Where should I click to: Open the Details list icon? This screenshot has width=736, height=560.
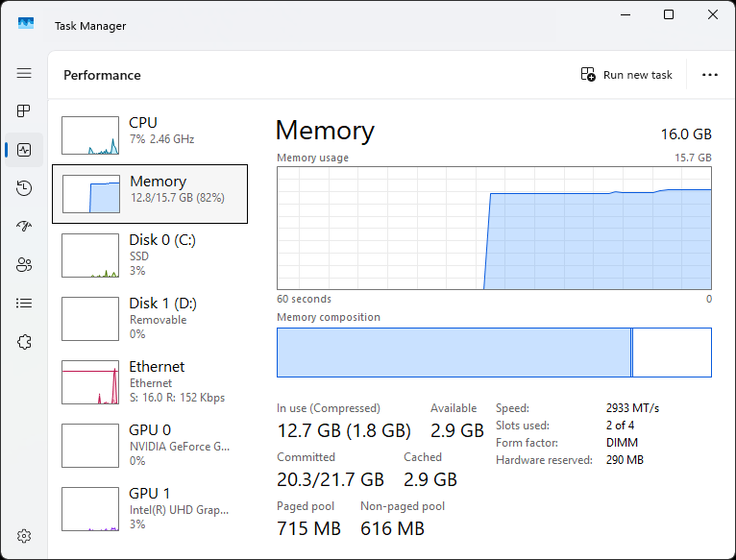coord(24,304)
